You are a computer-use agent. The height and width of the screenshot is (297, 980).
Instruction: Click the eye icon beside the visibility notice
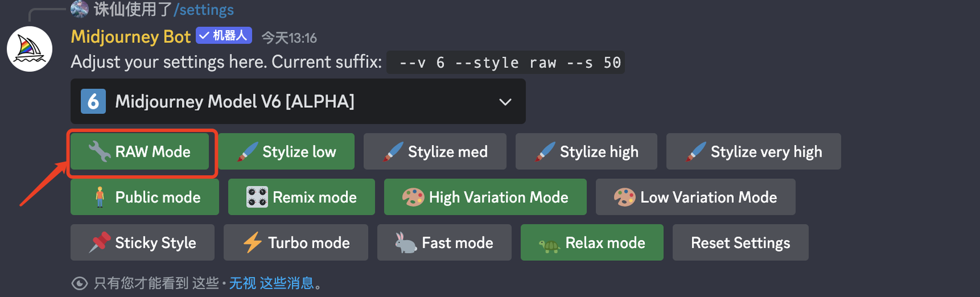[x=80, y=283]
